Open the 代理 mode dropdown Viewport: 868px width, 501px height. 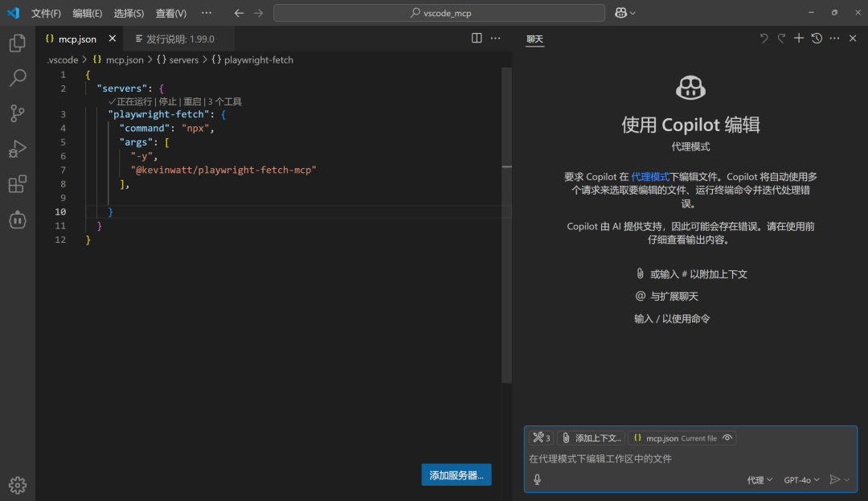[759, 480]
